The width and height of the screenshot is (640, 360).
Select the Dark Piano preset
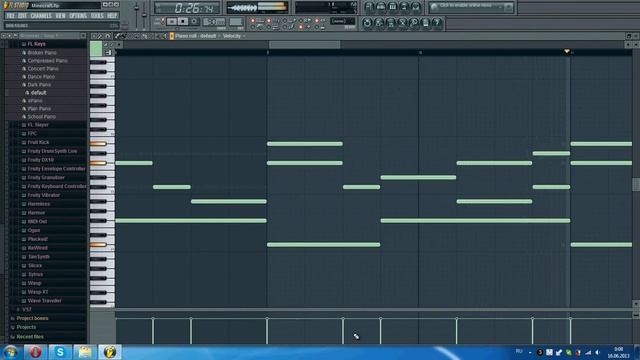pos(39,84)
